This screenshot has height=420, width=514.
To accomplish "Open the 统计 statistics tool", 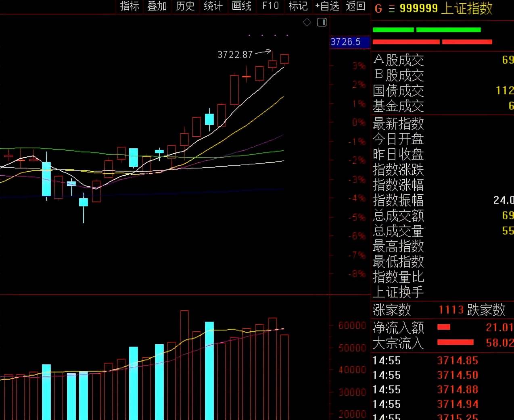I will tap(213, 6).
